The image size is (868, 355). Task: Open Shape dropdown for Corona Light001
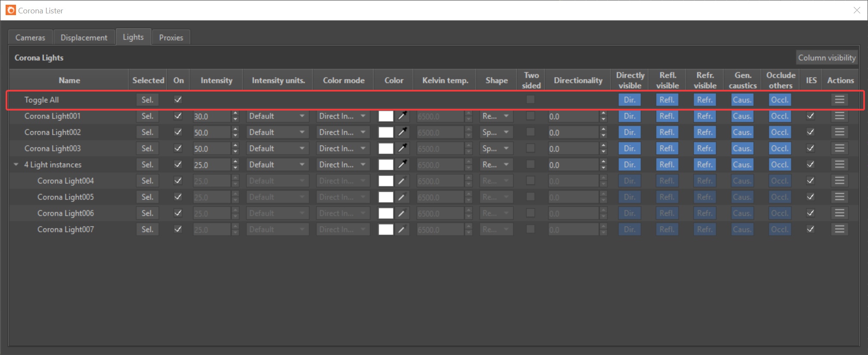(496, 116)
